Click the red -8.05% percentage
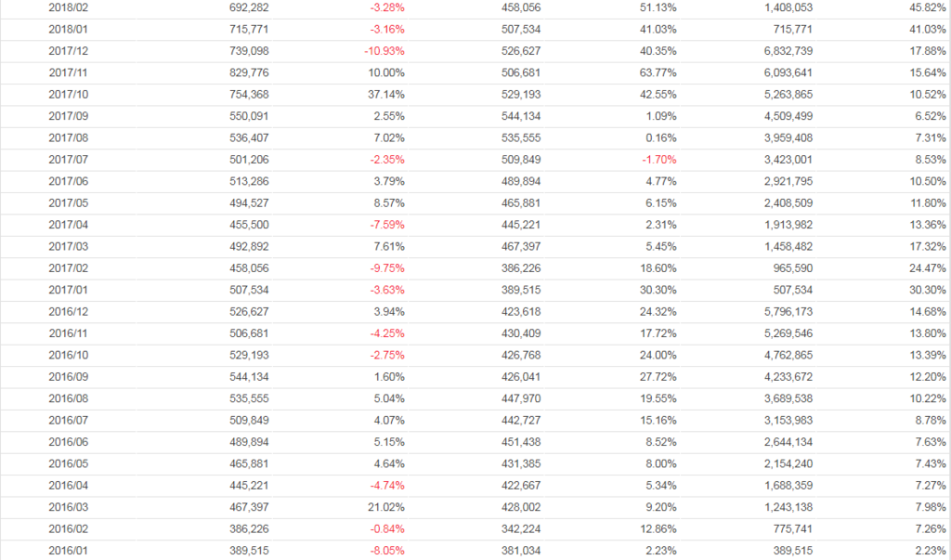 tap(386, 551)
